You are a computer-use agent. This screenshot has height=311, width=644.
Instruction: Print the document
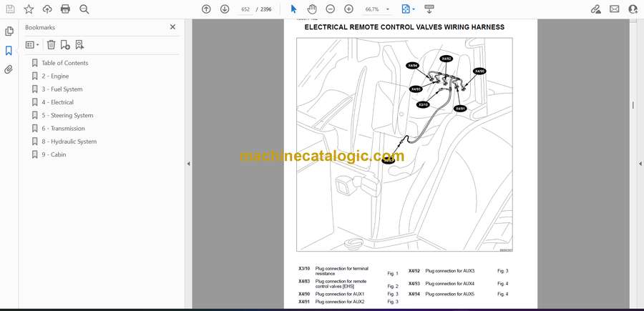[x=65, y=9]
